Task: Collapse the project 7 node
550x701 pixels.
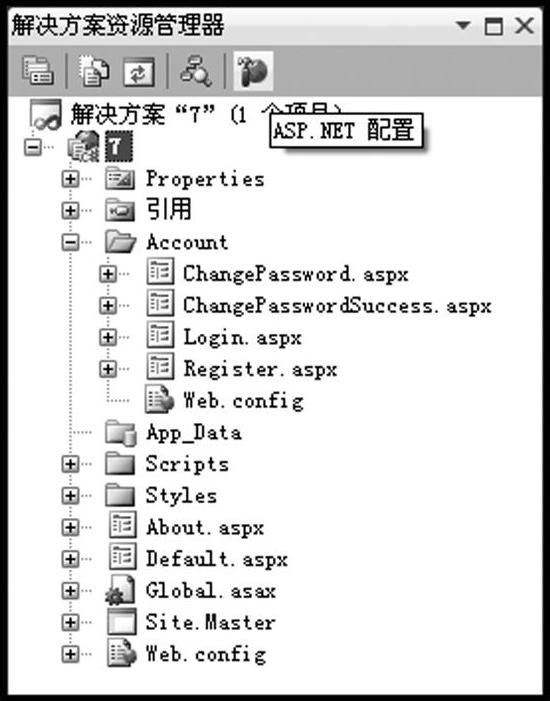Action: pyautogui.click(x=33, y=147)
